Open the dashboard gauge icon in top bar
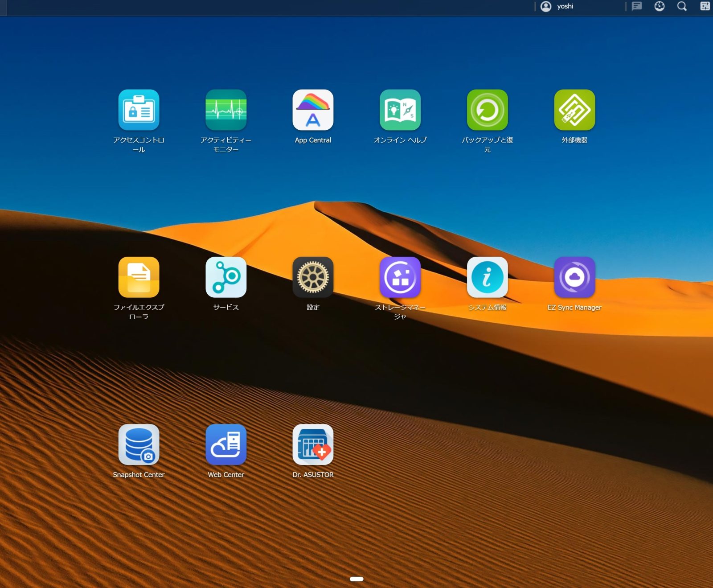Viewport: 713px width, 588px height. click(660, 6)
